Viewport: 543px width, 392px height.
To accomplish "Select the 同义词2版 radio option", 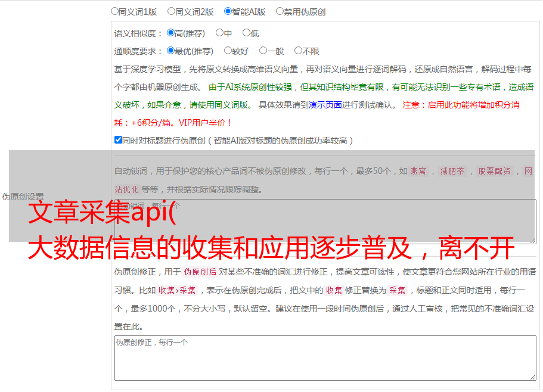I will [x=171, y=11].
